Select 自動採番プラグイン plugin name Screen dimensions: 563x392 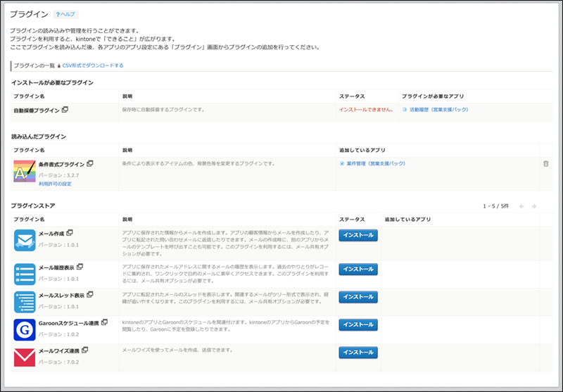37,110
